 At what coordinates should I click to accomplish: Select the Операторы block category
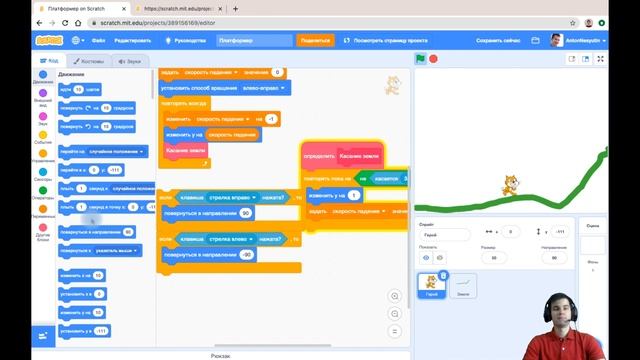pos(43,193)
